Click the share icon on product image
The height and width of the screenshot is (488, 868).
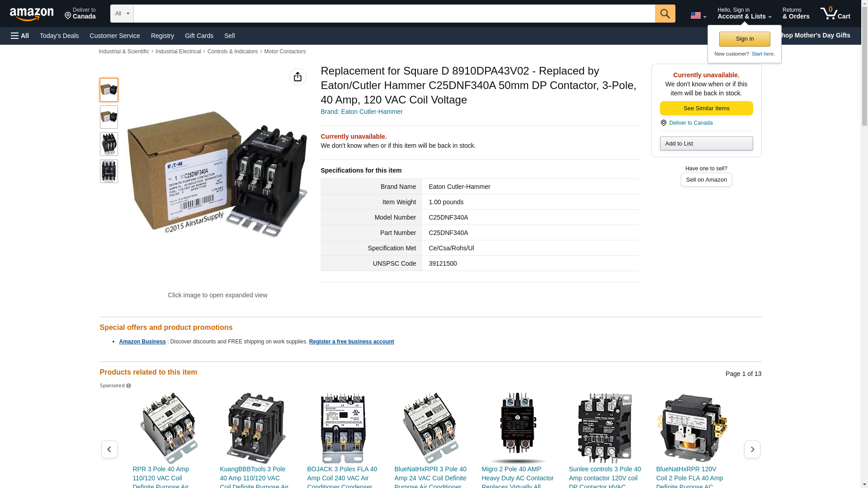pos(298,77)
